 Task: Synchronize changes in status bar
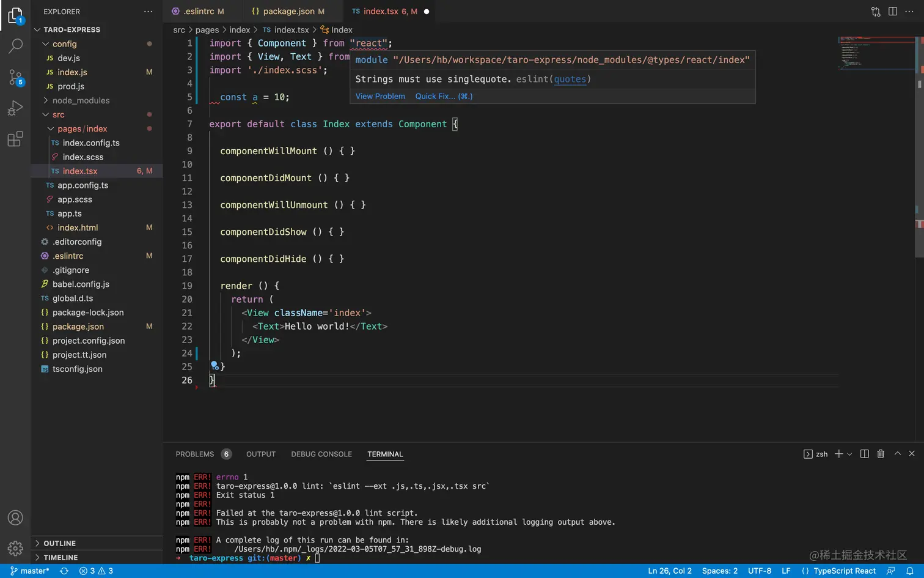(64, 571)
